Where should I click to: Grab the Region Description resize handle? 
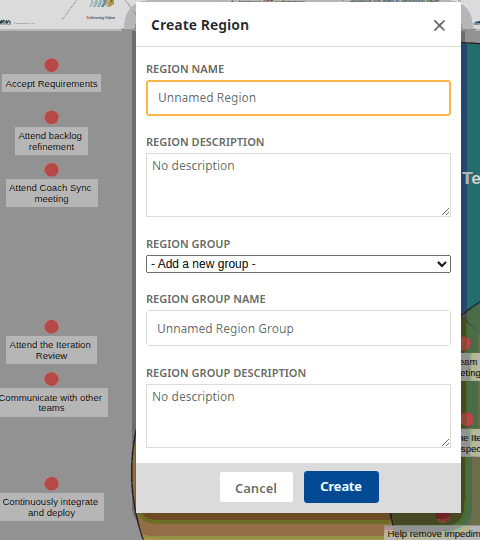tap(446, 212)
